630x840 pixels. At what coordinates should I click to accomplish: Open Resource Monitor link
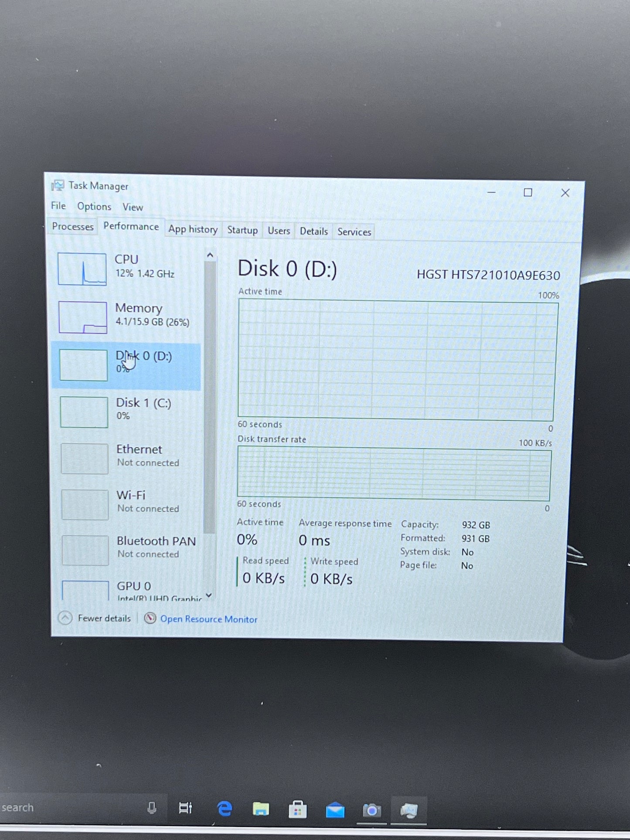coord(208,619)
